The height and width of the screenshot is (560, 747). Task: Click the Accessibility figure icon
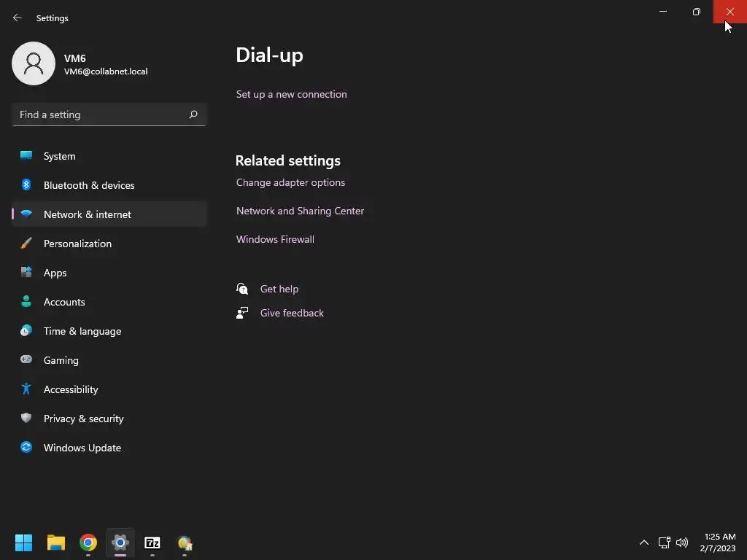tap(26, 389)
